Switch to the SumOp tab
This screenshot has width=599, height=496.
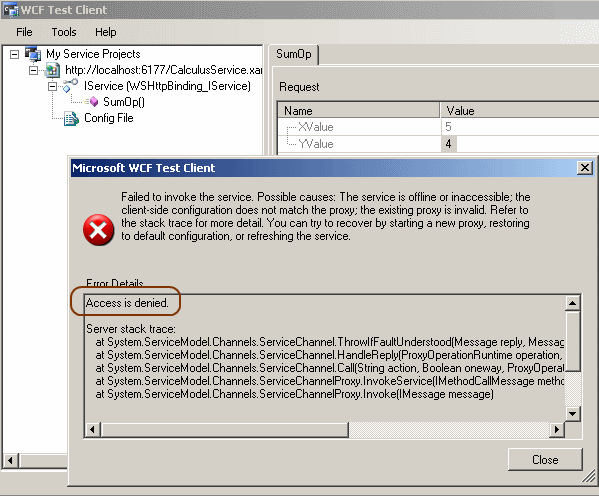pyautogui.click(x=293, y=54)
